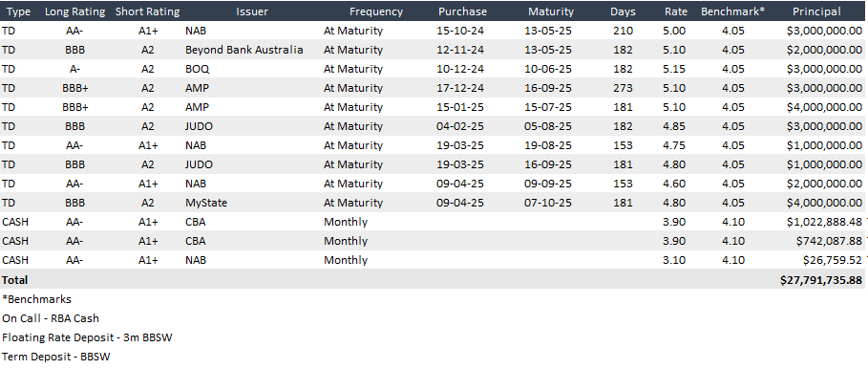Select the MyState issuer cell
This screenshot has width=868, height=369.
[x=206, y=203]
